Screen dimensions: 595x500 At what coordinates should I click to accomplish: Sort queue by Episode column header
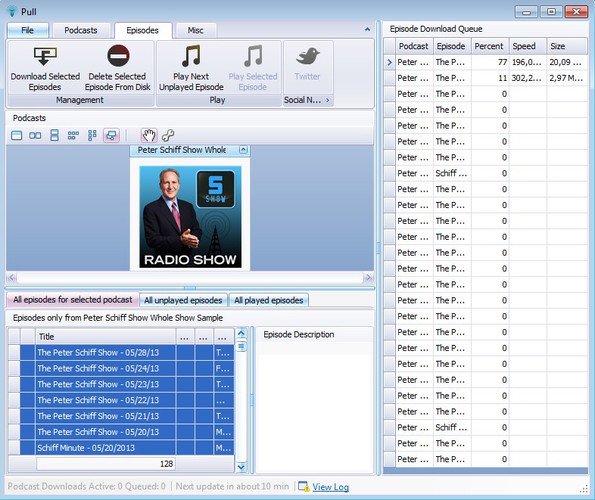[452, 46]
